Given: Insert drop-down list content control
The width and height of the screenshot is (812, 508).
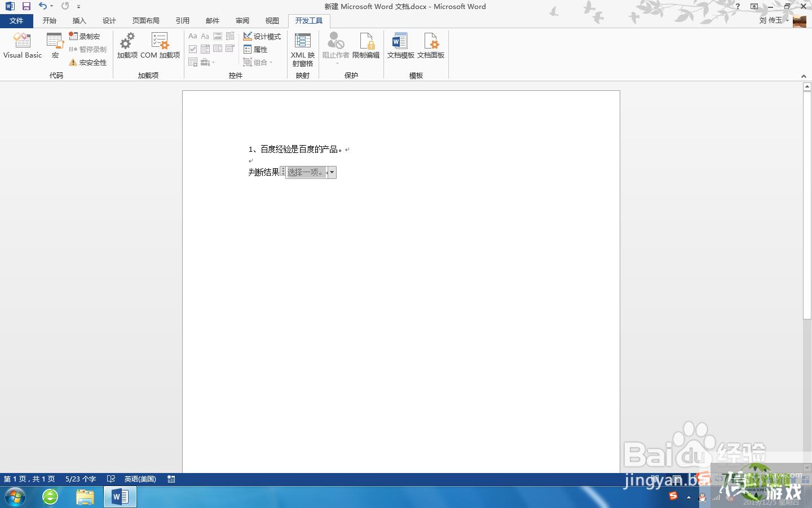Looking at the screenshot, I should [218, 49].
